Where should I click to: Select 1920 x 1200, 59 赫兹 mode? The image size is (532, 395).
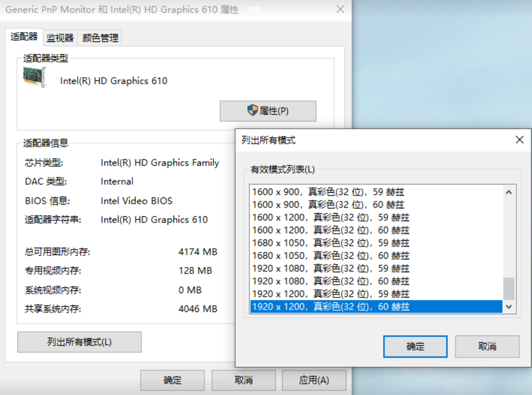click(x=331, y=294)
